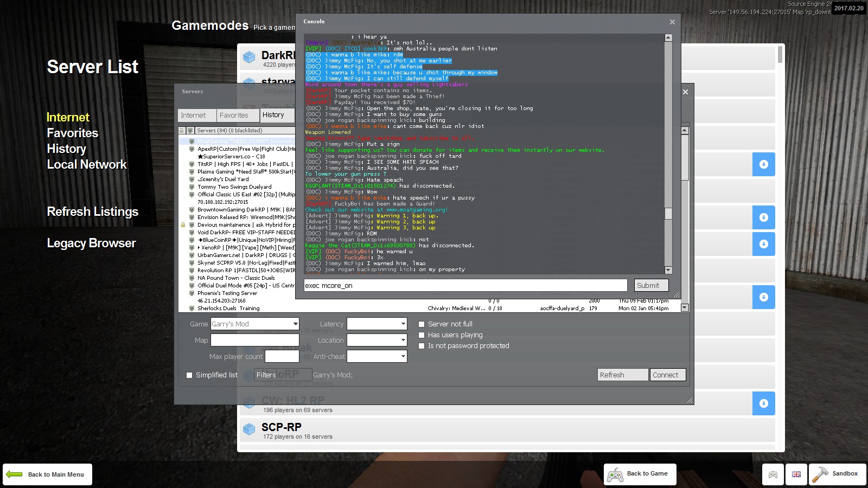Image resolution: width=868 pixels, height=488 pixels.
Task: Open the Latency filter dropdown
Action: (x=377, y=324)
